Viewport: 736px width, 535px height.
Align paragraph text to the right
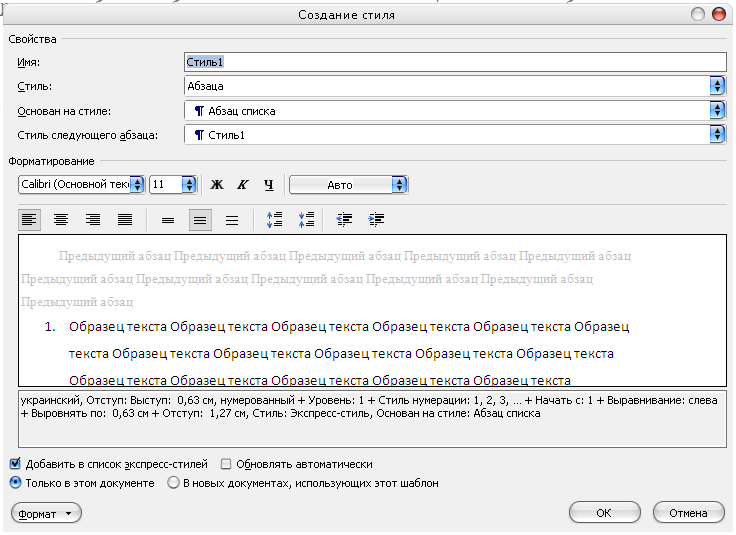(93, 219)
